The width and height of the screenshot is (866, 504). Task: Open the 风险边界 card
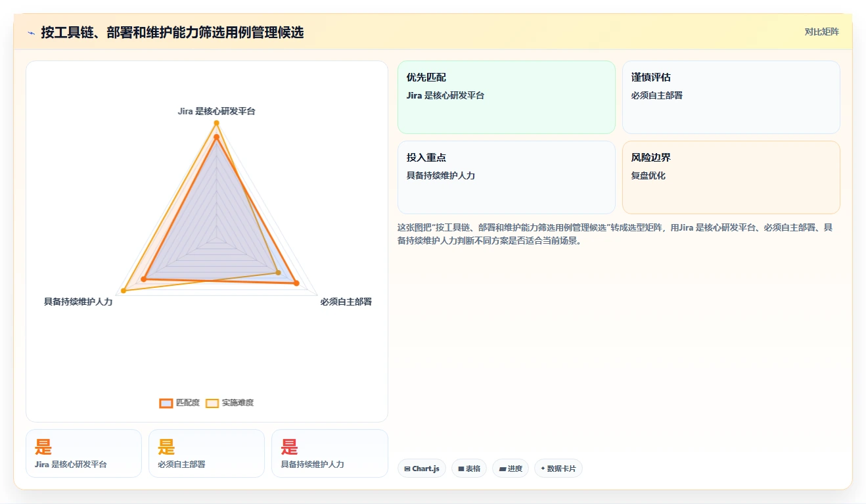tap(731, 177)
